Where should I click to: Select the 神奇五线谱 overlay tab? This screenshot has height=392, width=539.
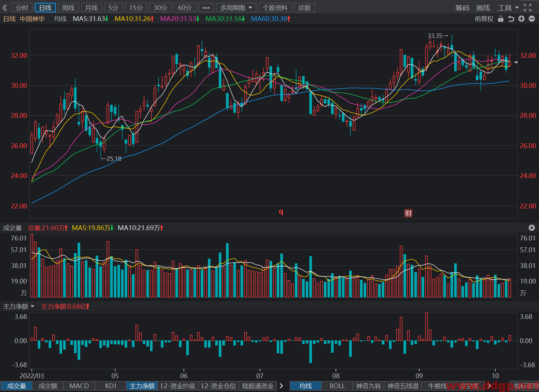[x=403, y=386]
